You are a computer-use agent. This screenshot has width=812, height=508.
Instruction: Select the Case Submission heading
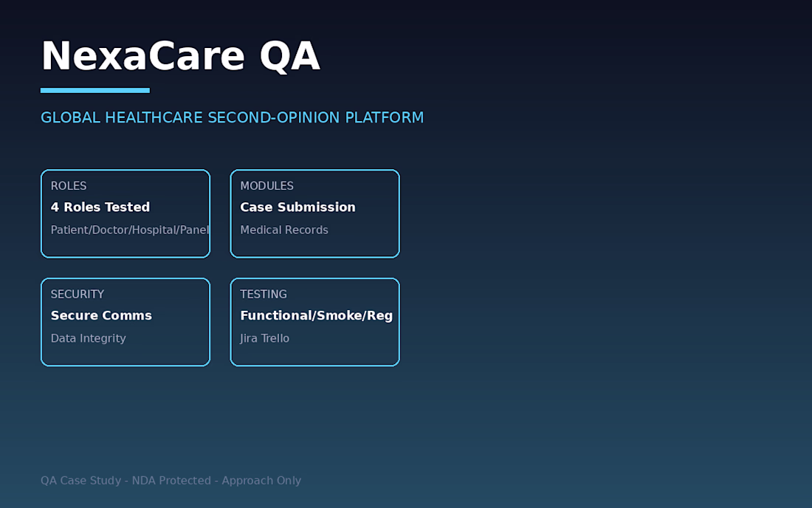(297, 207)
